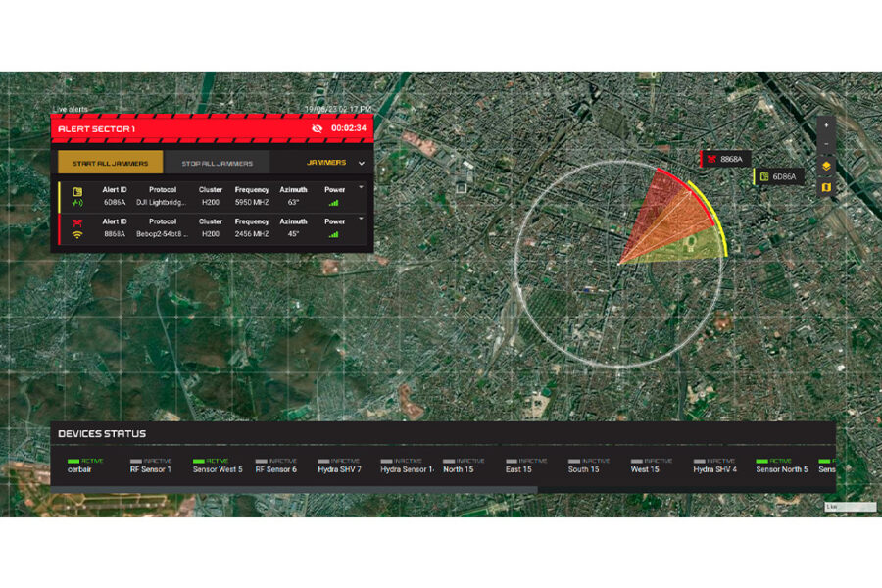This screenshot has width=882, height=588.
Task: Select Sensor West 5 device
Action: pos(217,469)
